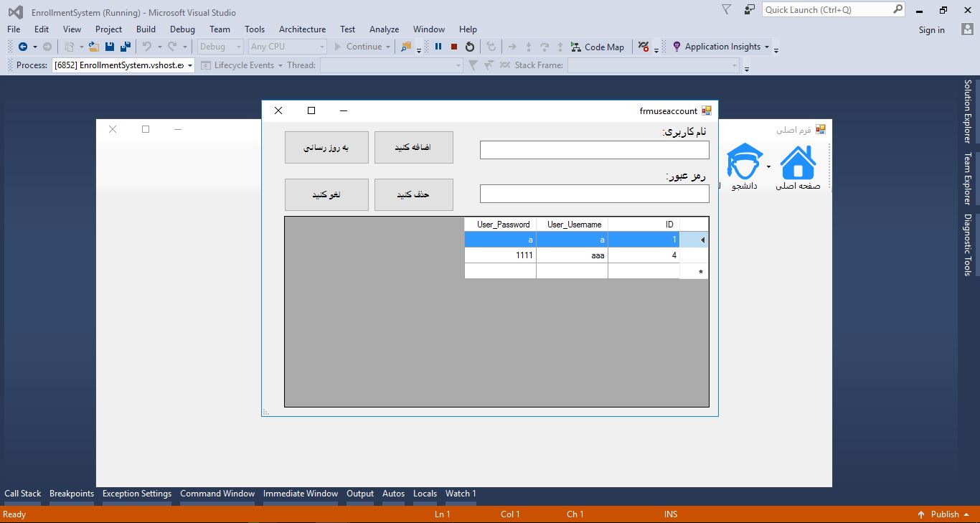Restart the debug session icon
The height and width of the screenshot is (523, 980).
[468, 47]
